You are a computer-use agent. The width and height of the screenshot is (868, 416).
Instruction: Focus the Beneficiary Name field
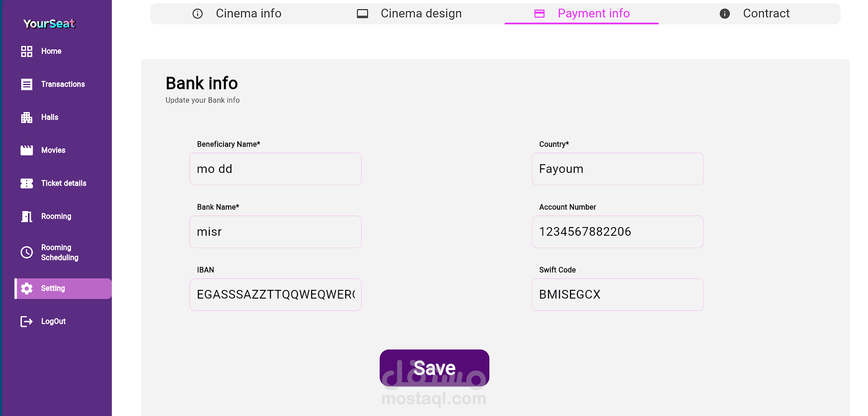[275, 169]
